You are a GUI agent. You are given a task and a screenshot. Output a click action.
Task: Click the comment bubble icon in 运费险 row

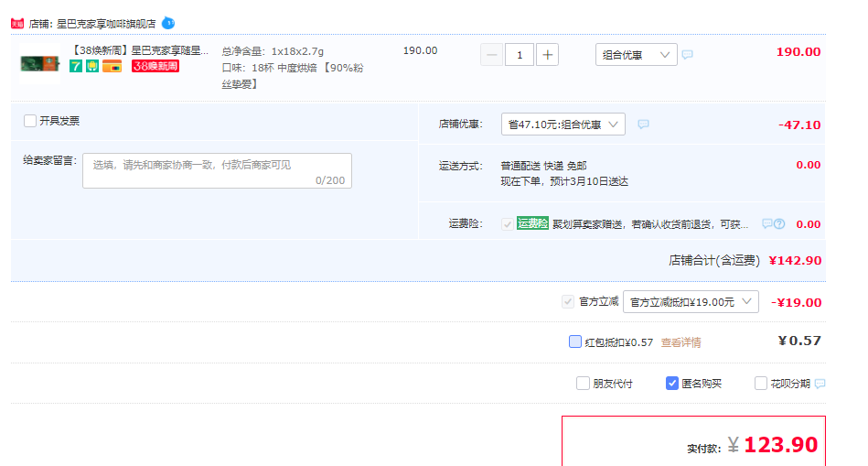[x=767, y=224]
